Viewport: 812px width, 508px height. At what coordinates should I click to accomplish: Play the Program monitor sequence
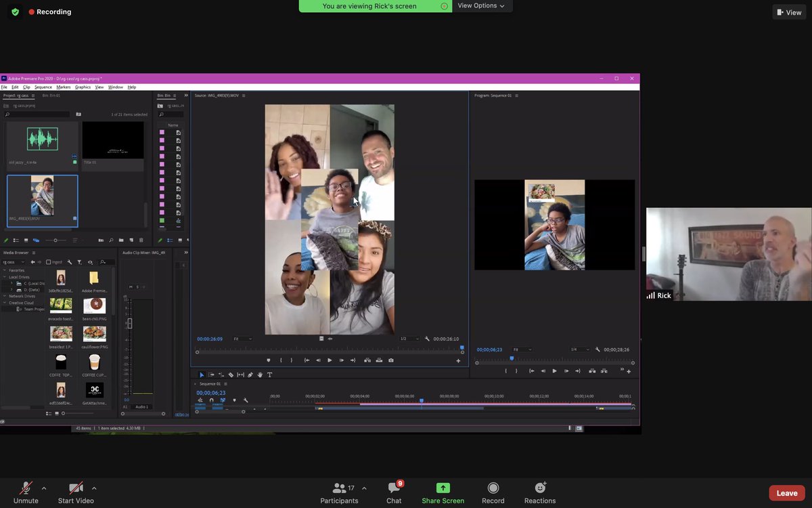click(x=554, y=371)
